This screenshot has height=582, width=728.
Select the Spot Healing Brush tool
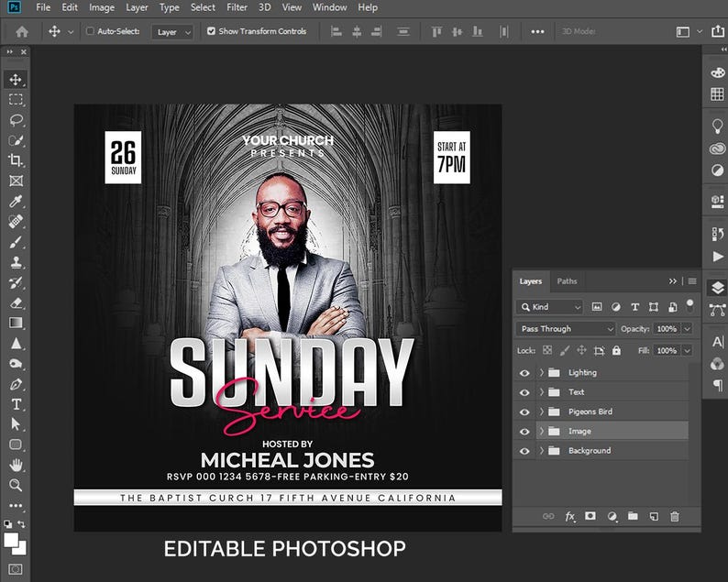[x=16, y=222]
